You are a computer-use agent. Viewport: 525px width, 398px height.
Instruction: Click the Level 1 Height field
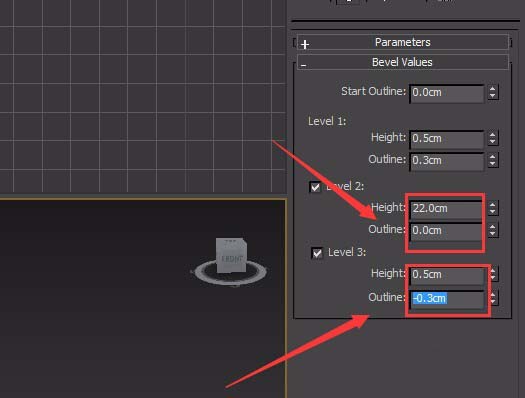[447, 139]
